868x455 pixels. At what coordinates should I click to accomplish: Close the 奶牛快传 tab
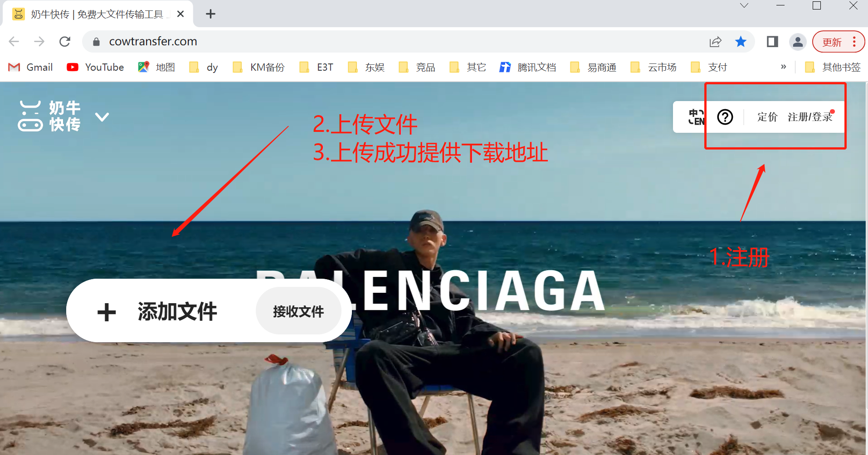pyautogui.click(x=180, y=14)
